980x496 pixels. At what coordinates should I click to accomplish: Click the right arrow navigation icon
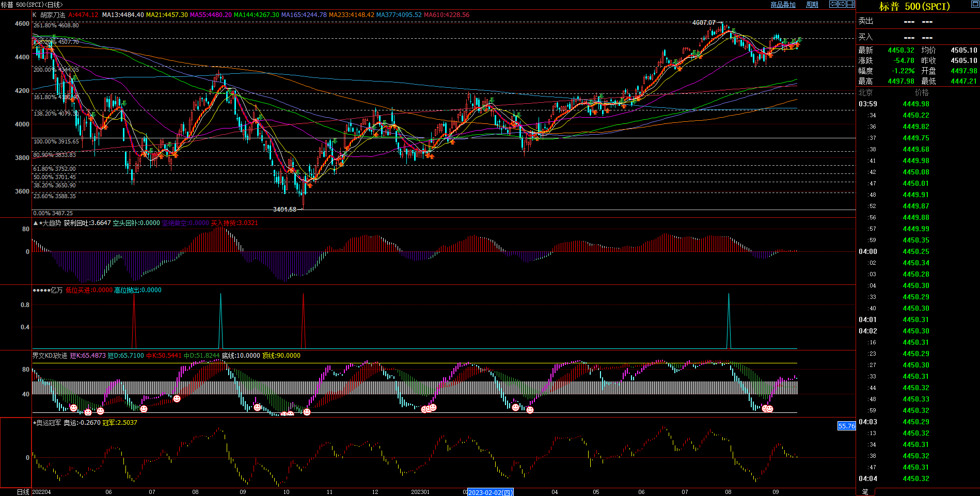[842, 4]
